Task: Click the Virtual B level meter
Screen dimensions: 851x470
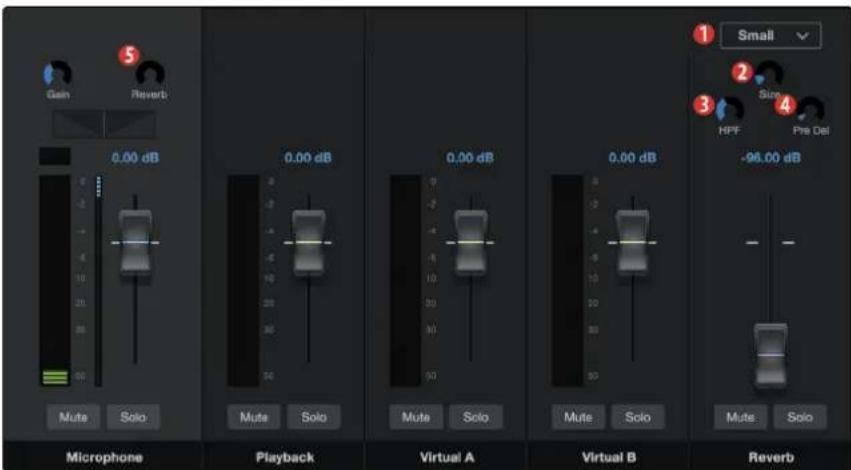Action: coord(567,281)
